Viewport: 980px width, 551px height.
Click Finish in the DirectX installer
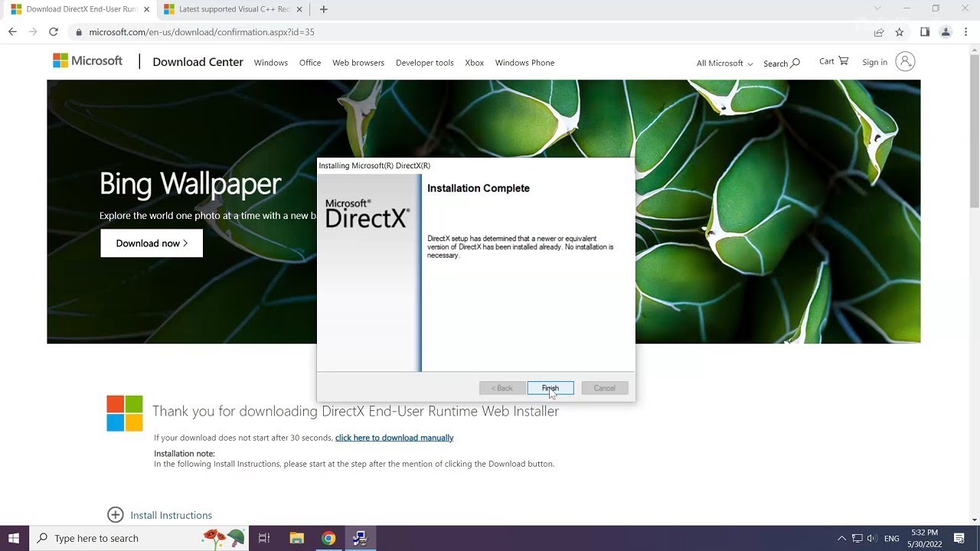[x=550, y=388]
